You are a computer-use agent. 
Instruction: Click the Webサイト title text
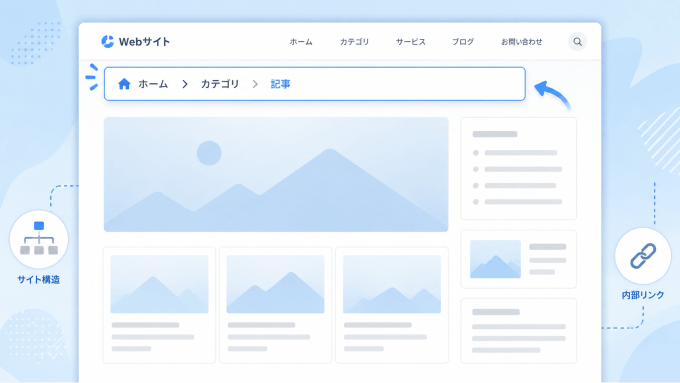pyautogui.click(x=144, y=42)
